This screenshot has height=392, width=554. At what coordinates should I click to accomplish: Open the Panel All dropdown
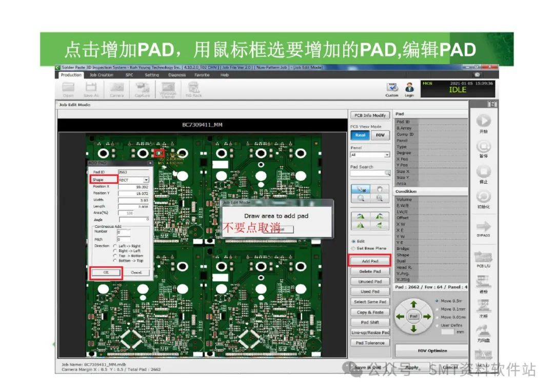(387, 155)
